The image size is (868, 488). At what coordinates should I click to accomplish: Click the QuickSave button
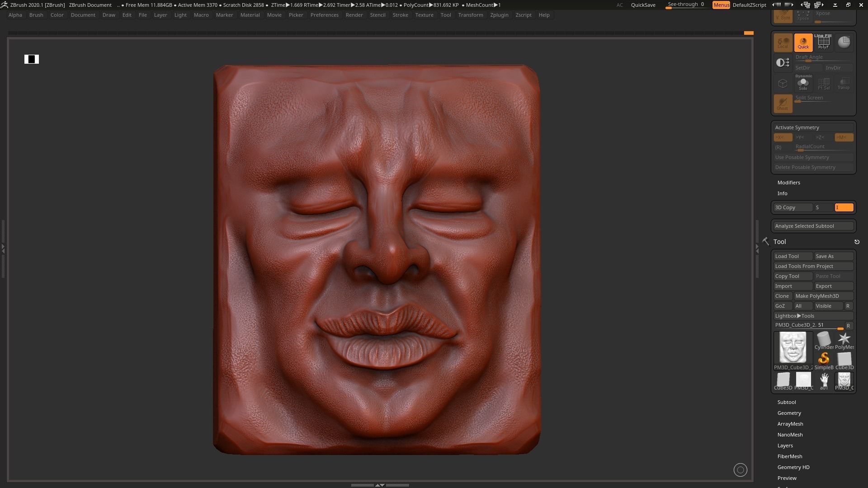coord(643,5)
